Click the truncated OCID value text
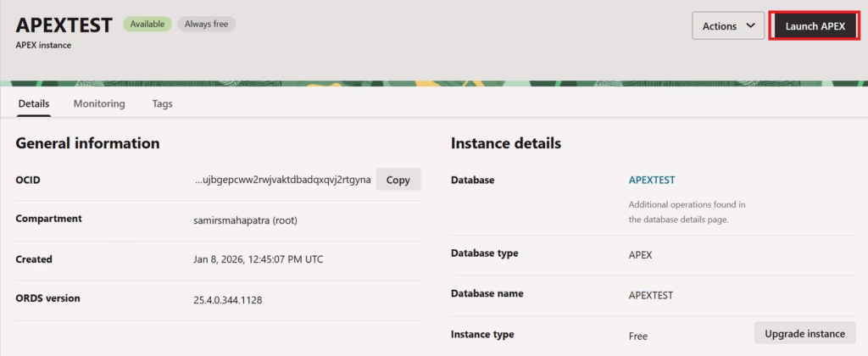 point(282,180)
